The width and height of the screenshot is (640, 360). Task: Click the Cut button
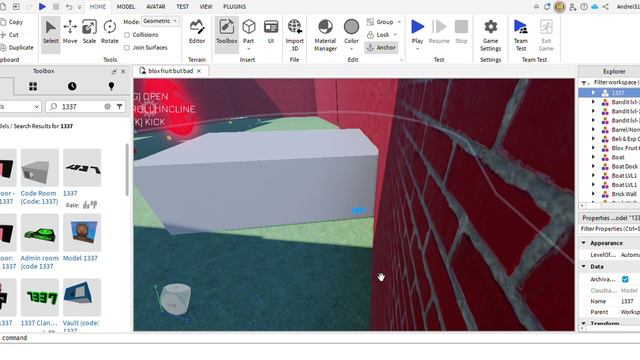[x=10, y=35]
